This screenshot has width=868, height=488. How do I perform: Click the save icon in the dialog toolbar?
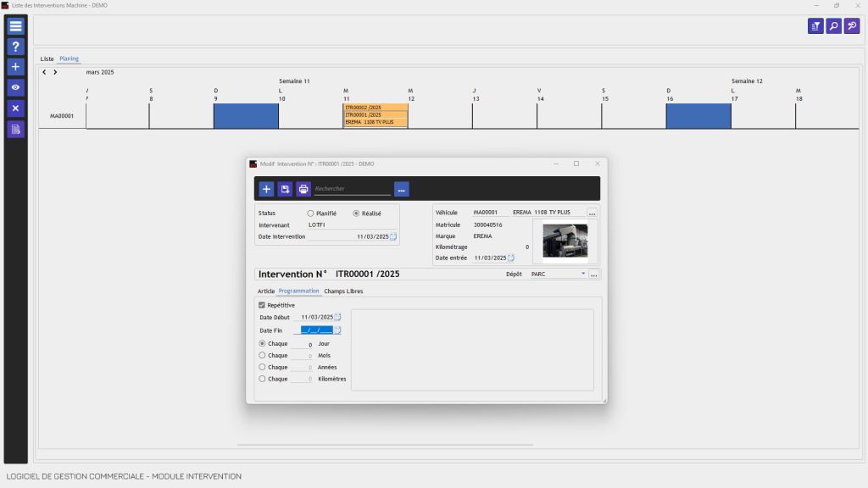coord(285,189)
